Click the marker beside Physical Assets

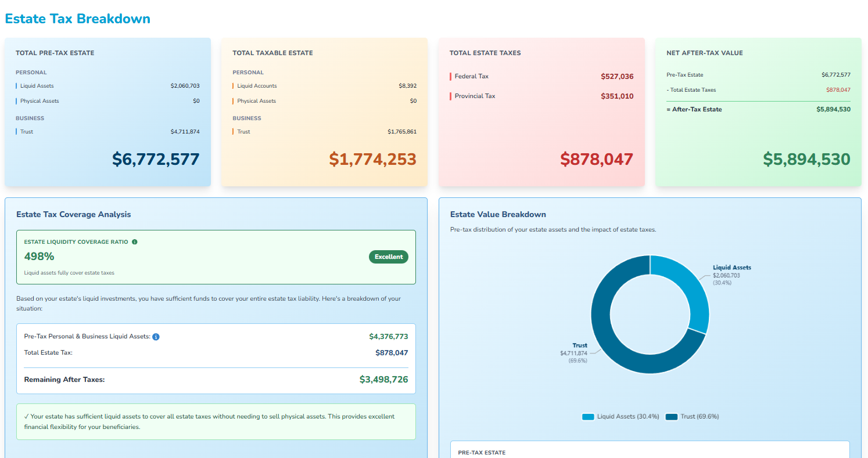[17, 100]
